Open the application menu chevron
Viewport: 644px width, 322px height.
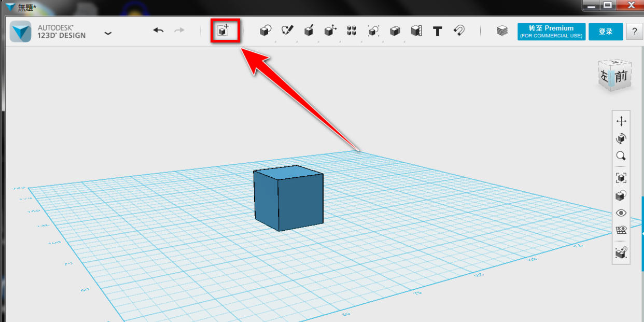[x=108, y=33]
